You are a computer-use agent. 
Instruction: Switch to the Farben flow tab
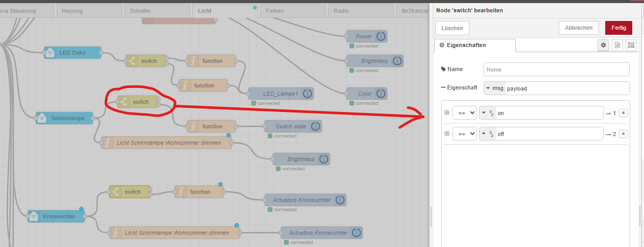coord(292,11)
